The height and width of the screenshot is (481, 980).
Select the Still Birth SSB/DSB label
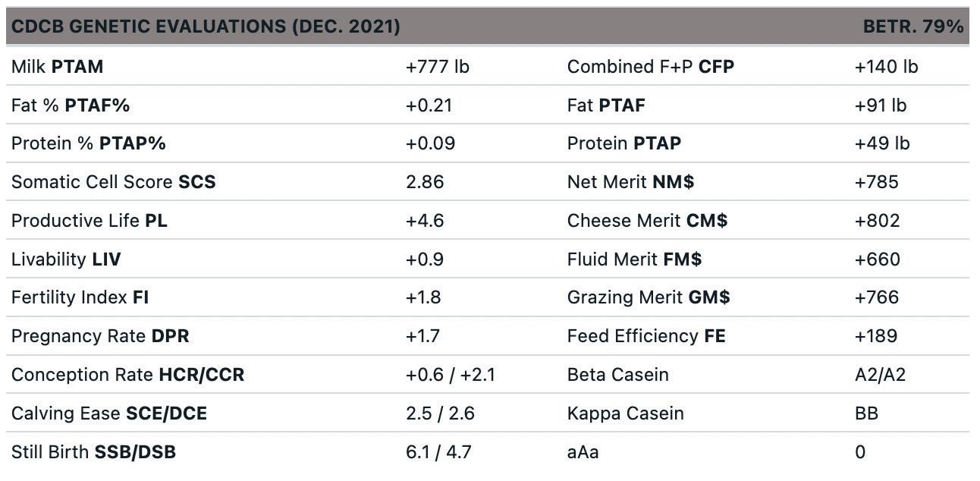pyautogui.click(x=93, y=452)
